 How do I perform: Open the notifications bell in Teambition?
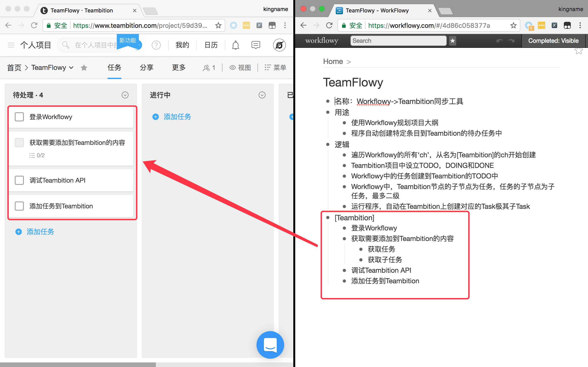[235, 45]
